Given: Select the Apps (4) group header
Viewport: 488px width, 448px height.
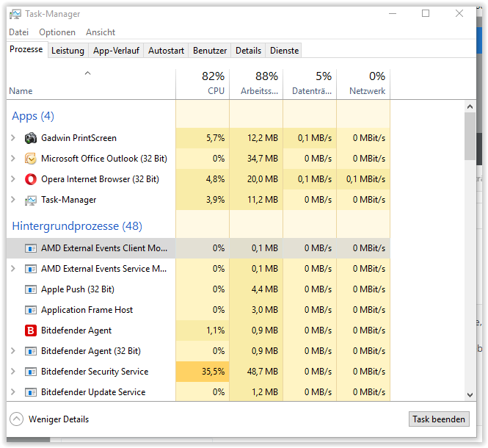Looking at the screenshot, I should click(33, 116).
